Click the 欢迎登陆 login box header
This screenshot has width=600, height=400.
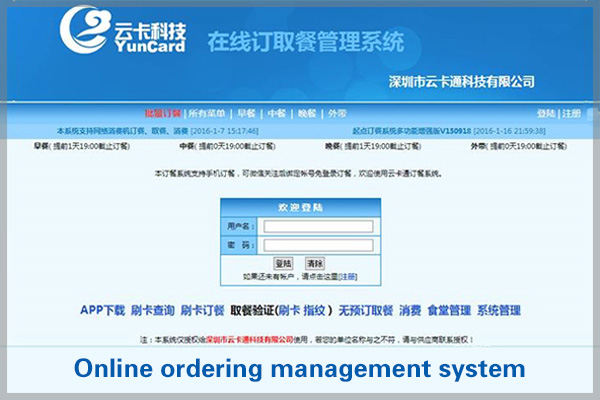pyautogui.click(x=300, y=207)
